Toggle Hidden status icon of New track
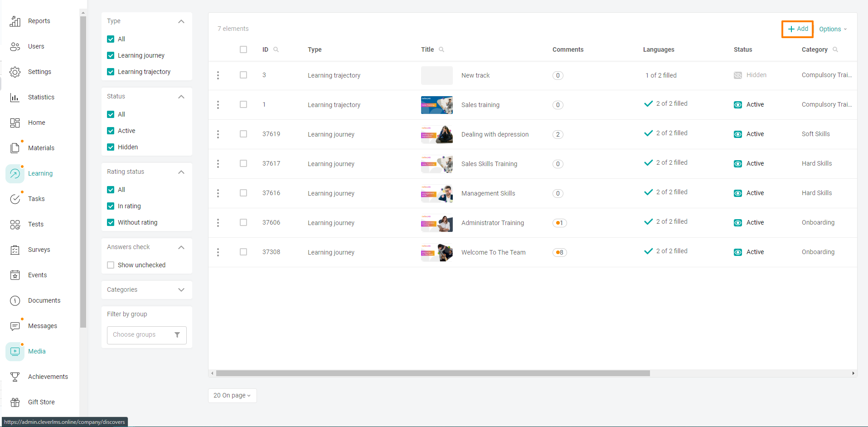Viewport: 868px width, 427px height. (738, 75)
